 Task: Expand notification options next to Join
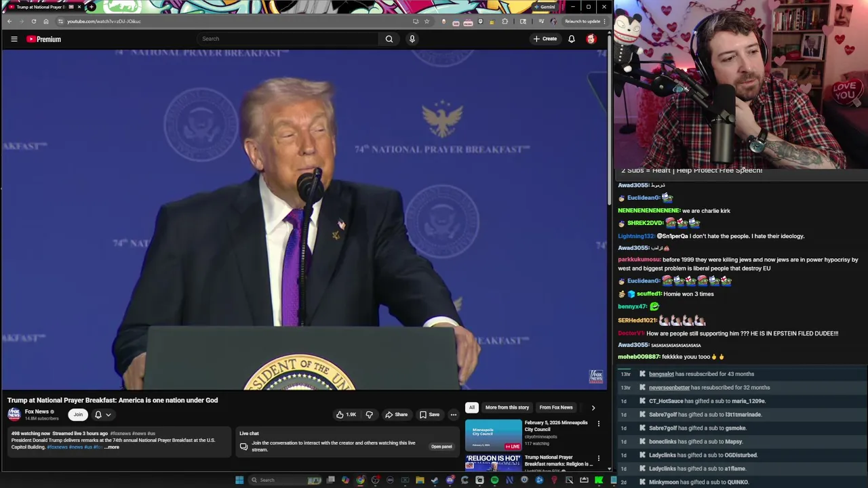click(108, 414)
